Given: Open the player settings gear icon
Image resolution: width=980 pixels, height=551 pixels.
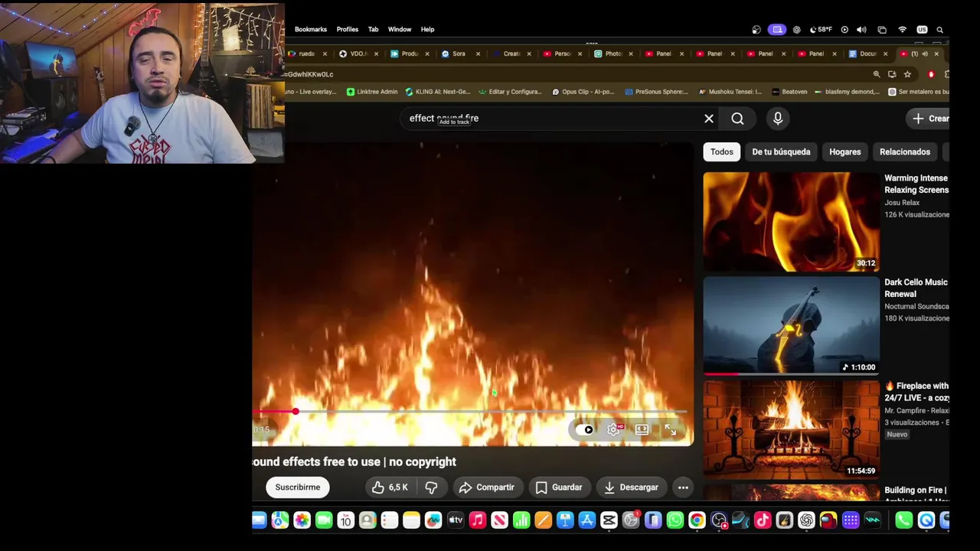Looking at the screenshot, I should pyautogui.click(x=613, y=429).
